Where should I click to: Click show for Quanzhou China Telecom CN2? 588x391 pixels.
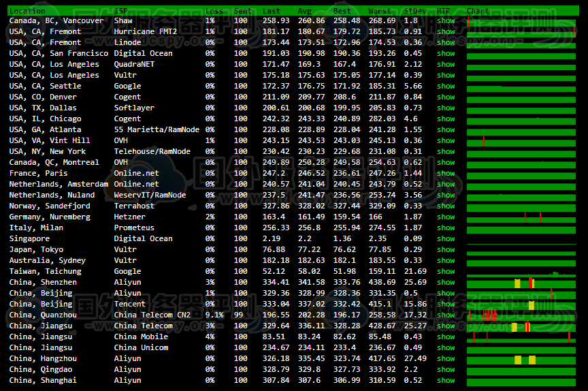[446, 315]
